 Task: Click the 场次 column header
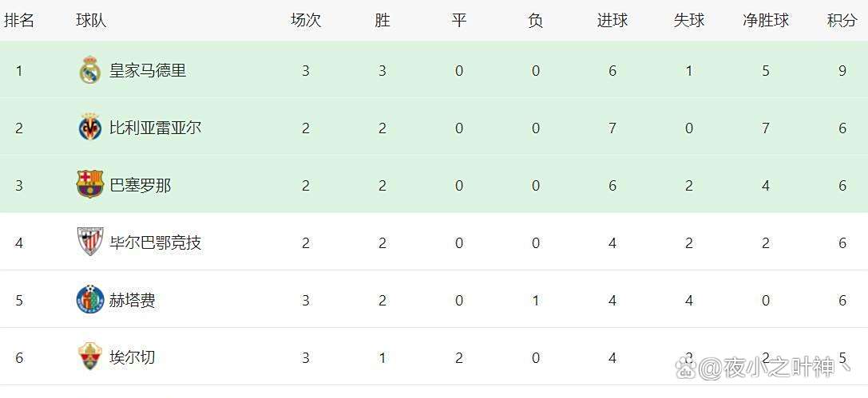tap(305, 21)
